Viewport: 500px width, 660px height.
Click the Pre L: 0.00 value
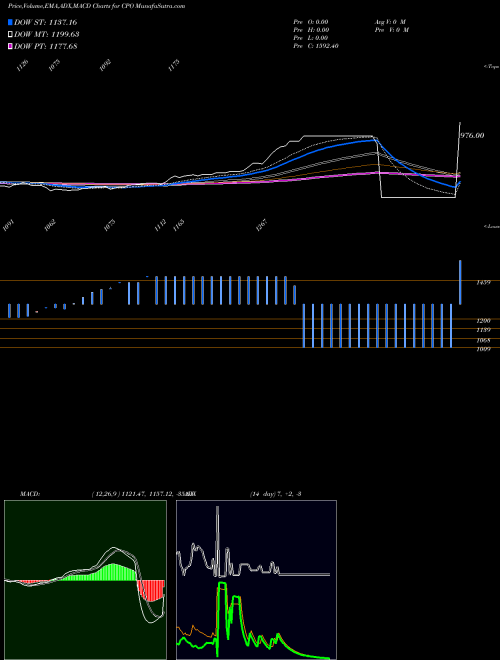click(x=311, y=38)
